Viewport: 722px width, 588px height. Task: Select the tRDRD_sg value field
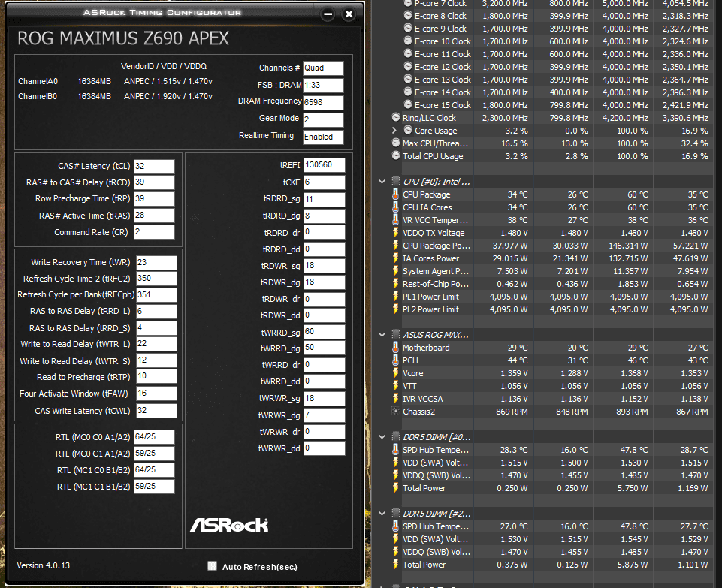coord(324,199)
